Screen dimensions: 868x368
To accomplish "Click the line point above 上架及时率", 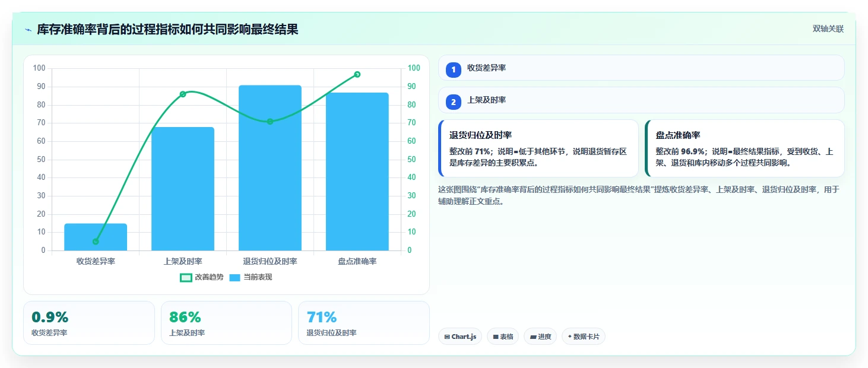I will click(183, 94).
